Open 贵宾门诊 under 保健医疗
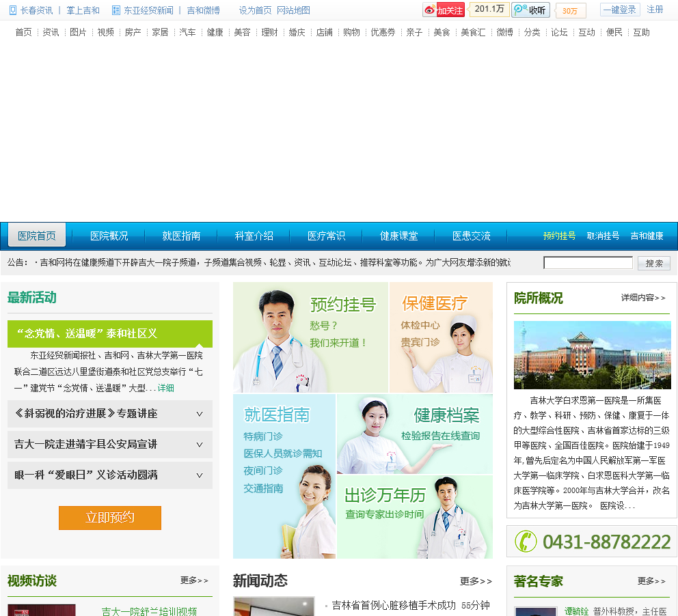The width and height of the screenshot is (678, 616). tap(420, 343)
